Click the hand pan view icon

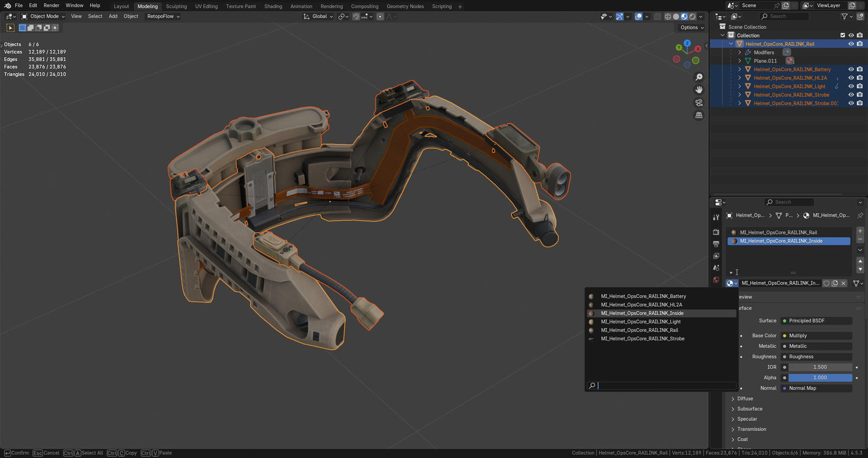699,89
